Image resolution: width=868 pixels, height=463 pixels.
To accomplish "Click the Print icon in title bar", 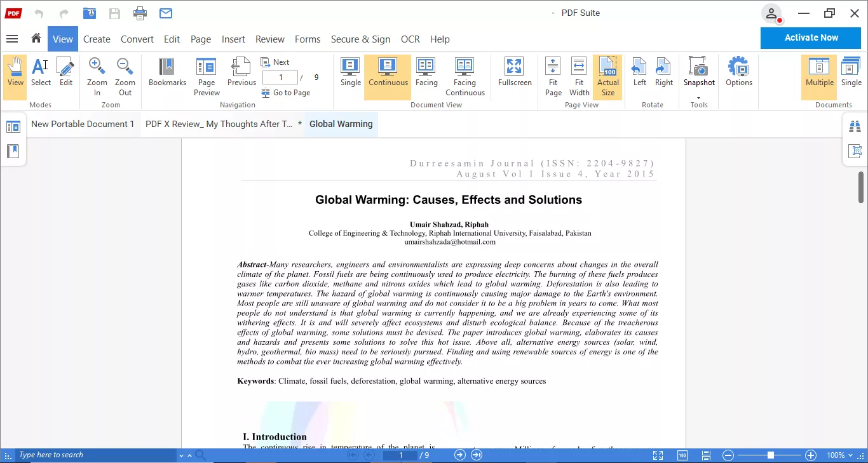I will pos(140,13).
